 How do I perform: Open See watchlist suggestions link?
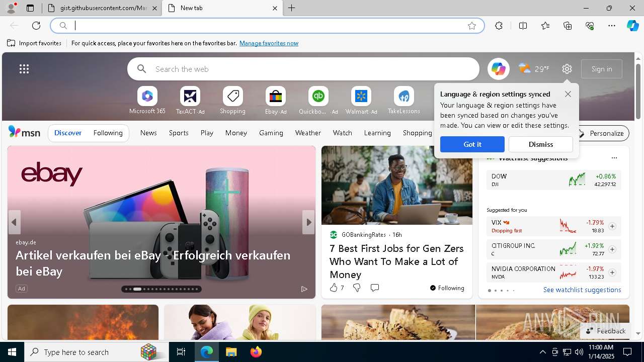(582, 290)
